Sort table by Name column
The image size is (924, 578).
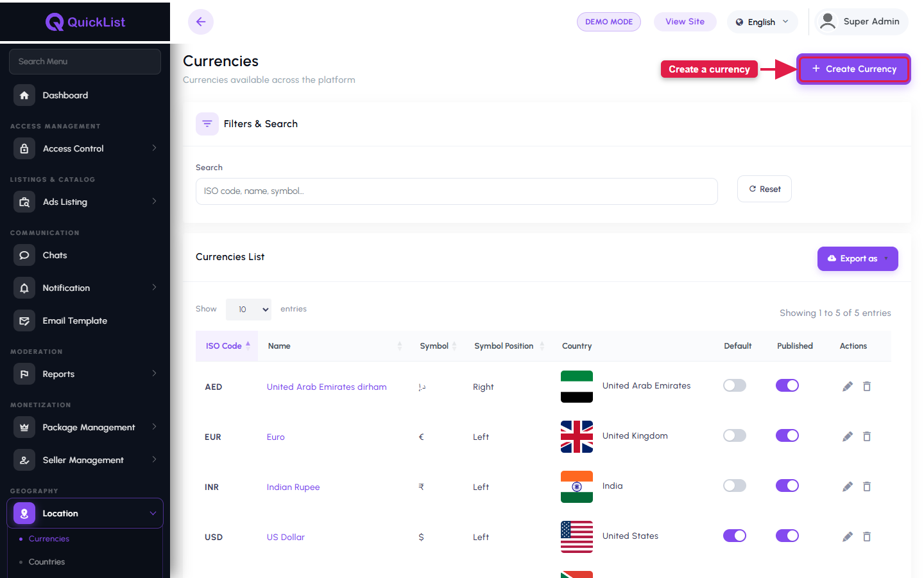[x=334, y=346]
